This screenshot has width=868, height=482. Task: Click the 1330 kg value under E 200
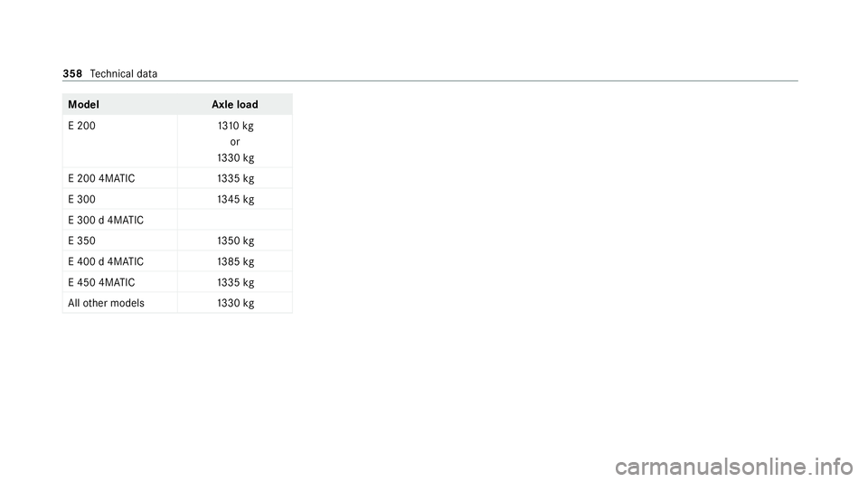coord(235,157)
